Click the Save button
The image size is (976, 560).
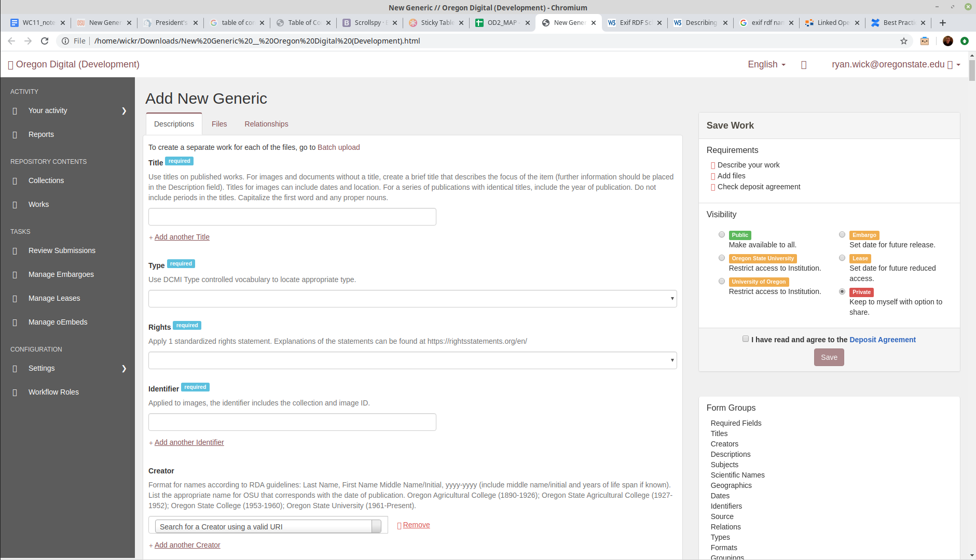click(x=829, y=357)
